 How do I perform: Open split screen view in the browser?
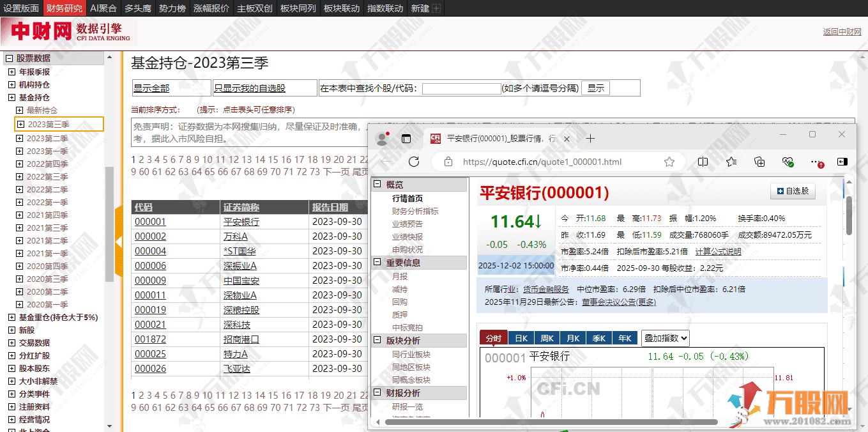coord(703,162)
